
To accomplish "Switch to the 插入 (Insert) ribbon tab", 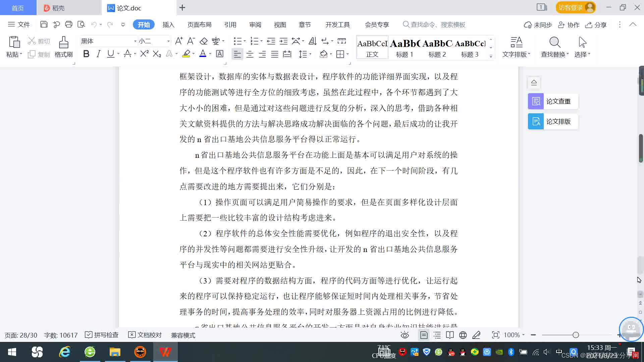I will pos(168,25).
